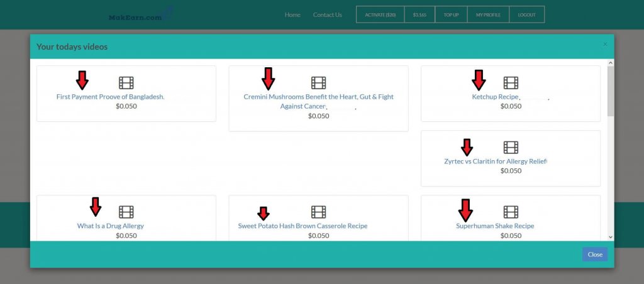The image size is (644, 284).
Task: Click scroll down arrow on modal scrollbar
Action: point(610,237)
